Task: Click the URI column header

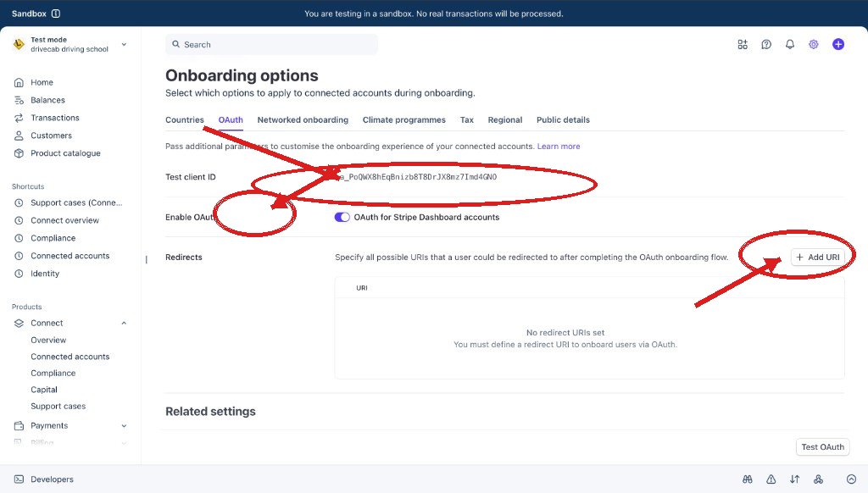Action: coord(361,288)
